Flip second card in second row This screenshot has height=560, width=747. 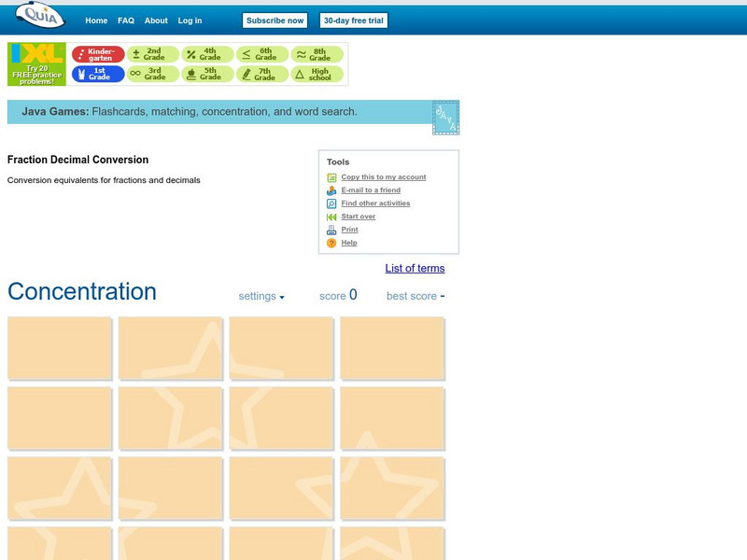(x=171, y=418)
